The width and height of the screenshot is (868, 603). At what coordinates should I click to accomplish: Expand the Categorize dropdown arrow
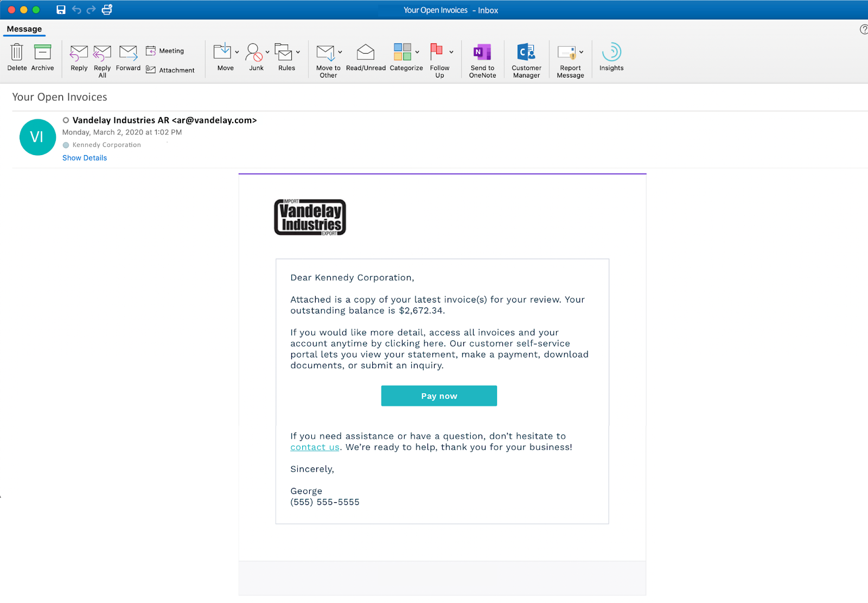417,52
